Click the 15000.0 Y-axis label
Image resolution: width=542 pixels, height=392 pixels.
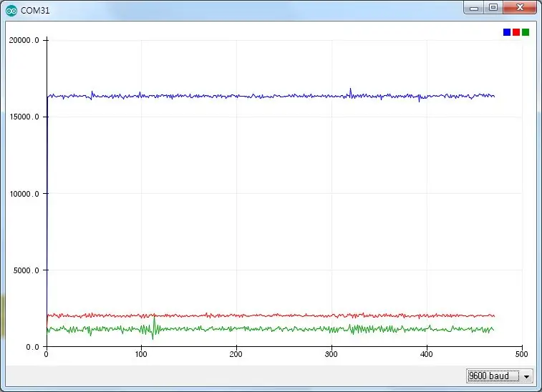tap(24, 117)
